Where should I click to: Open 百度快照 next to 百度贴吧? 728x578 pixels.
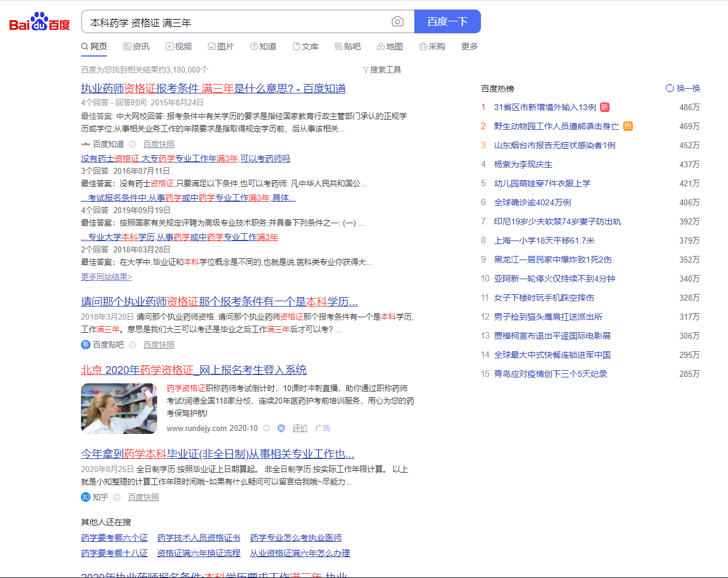coord(159,345)
